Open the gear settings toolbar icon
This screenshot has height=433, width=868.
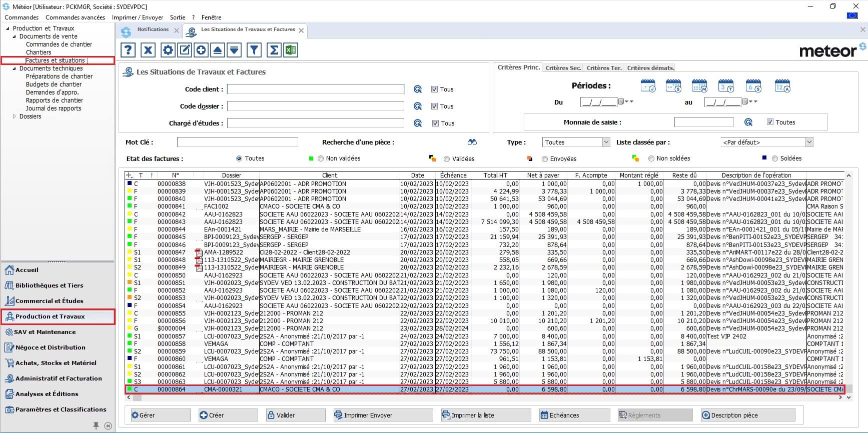(x=168, y=50)
